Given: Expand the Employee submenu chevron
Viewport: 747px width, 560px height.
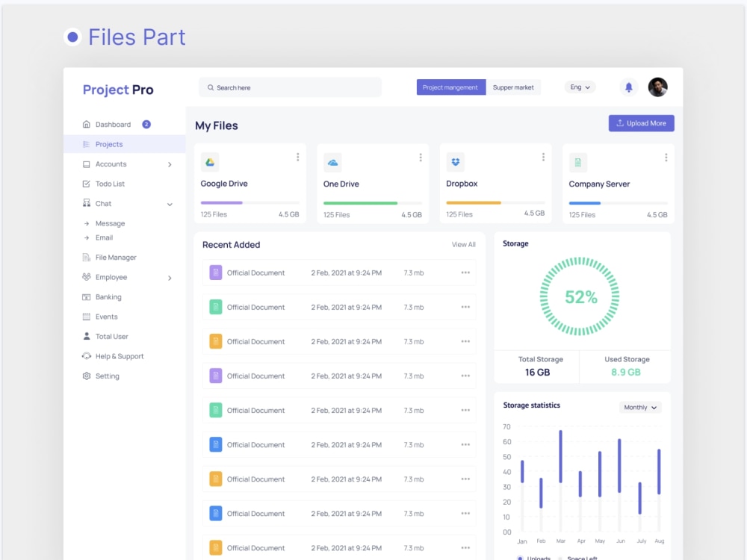Looking at the screenshot, I should click(170, 278).
